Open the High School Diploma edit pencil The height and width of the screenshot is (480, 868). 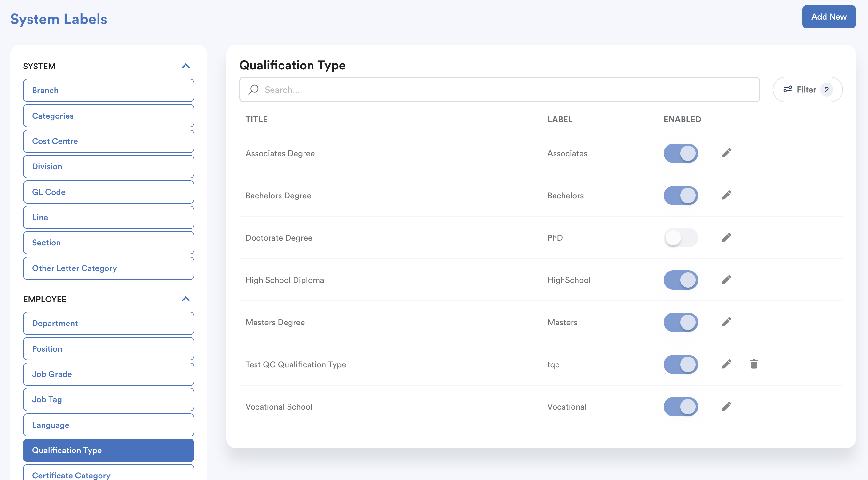[727, 280]
